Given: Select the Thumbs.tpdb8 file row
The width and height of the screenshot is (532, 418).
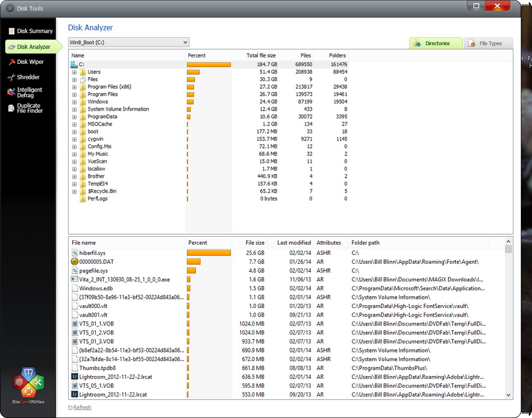Looking at the screenshot, I should point(287,368).
